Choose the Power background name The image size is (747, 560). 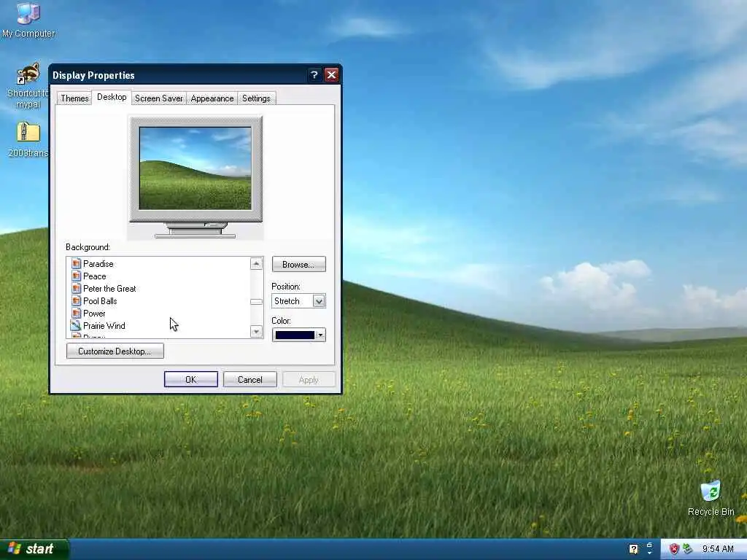tap(94, 313)
